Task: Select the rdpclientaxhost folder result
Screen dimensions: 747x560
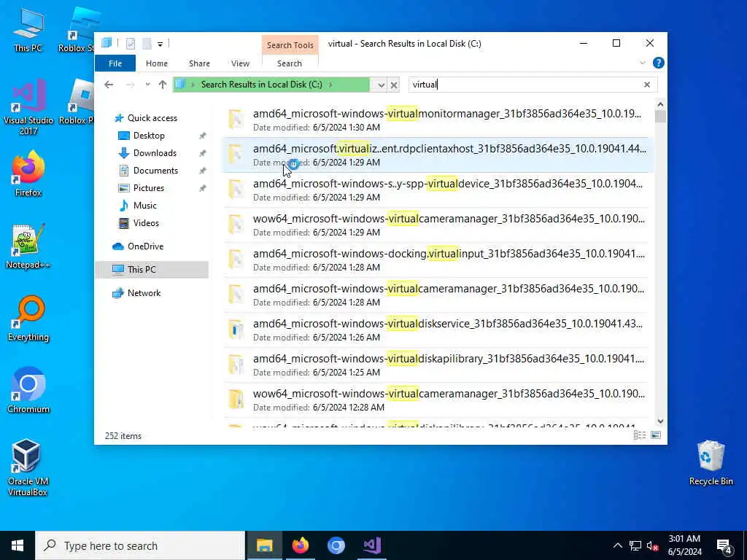Action: pyautogui.click(x=436, y=155)
